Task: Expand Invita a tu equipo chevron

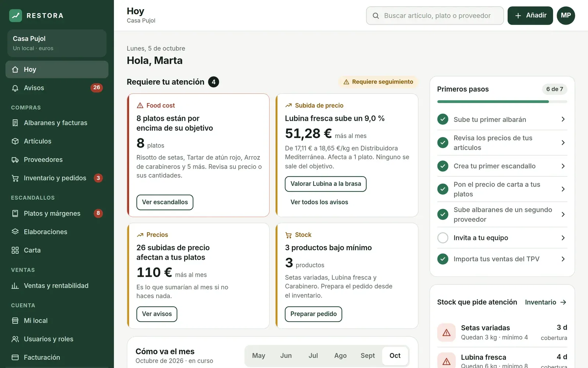Action: pyautogui.click(x=563, y=238)
